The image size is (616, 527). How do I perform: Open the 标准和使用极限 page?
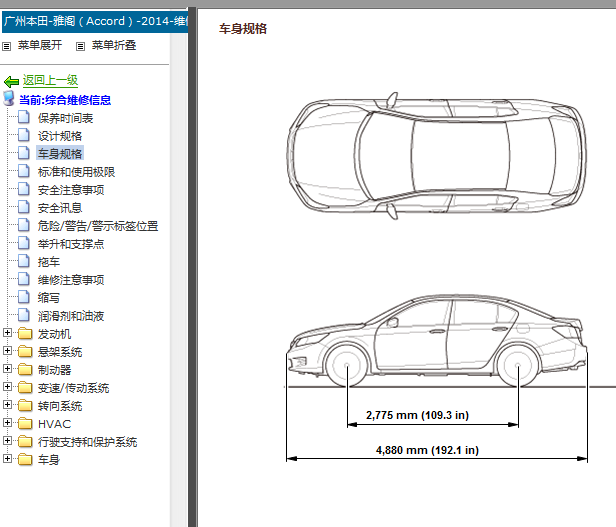(76, 172)
